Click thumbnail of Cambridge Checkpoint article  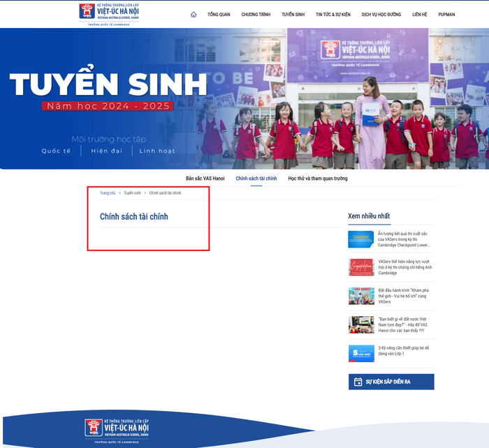click(361, 239)
